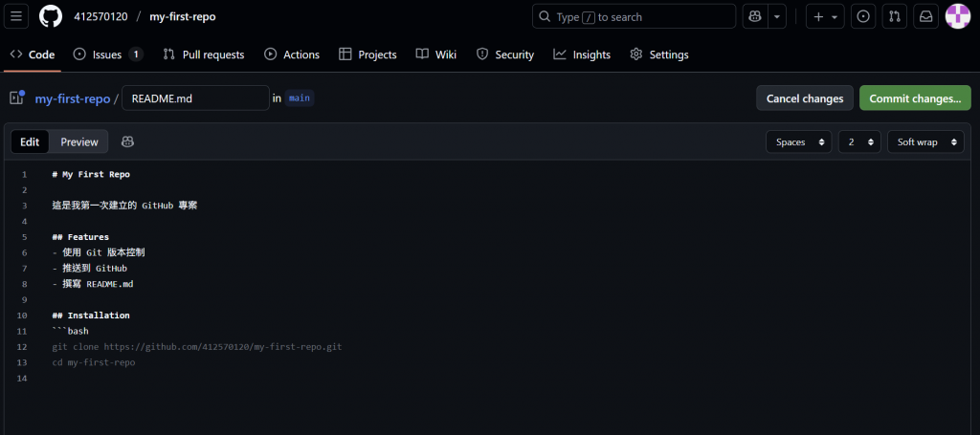Click the git clone URL line
Screen dimensions: 980x435
point(197,346)
